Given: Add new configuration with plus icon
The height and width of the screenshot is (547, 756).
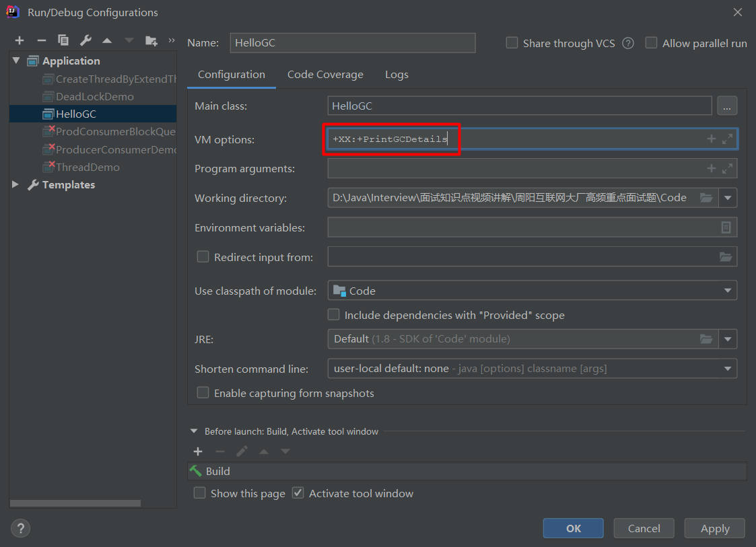Looking at the screenshot, I should [x=20, y=40].
